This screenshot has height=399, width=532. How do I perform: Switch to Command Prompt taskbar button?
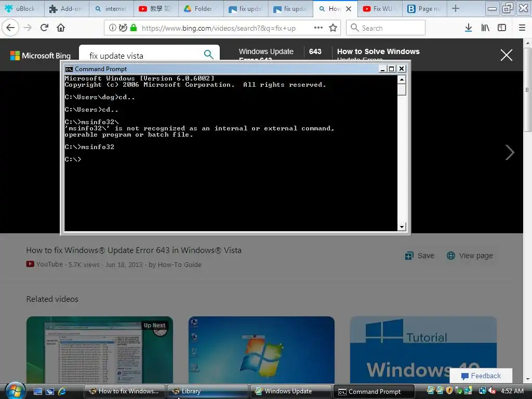374,391
